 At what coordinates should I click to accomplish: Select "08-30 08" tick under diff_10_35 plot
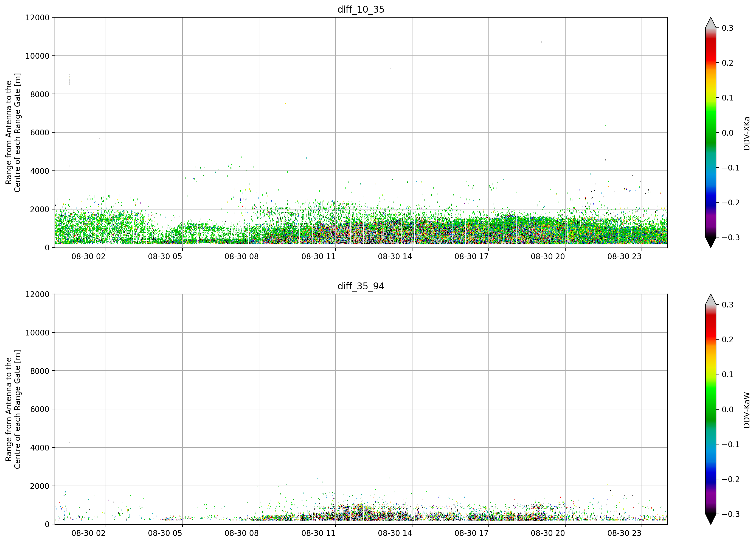click(242, 256)
